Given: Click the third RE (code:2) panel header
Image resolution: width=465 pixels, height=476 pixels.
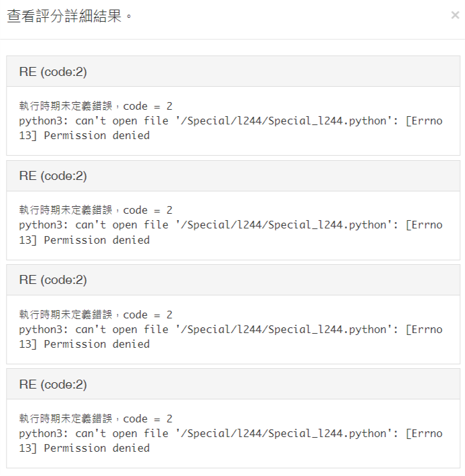Looking at the screenshot, I should tap(53, 280).
